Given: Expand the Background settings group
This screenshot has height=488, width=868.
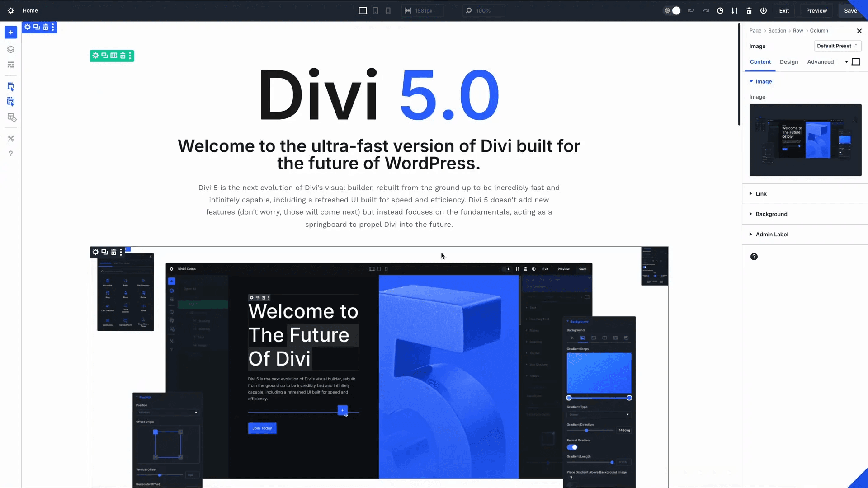Looking at the screenshot, I should point(771,214).
